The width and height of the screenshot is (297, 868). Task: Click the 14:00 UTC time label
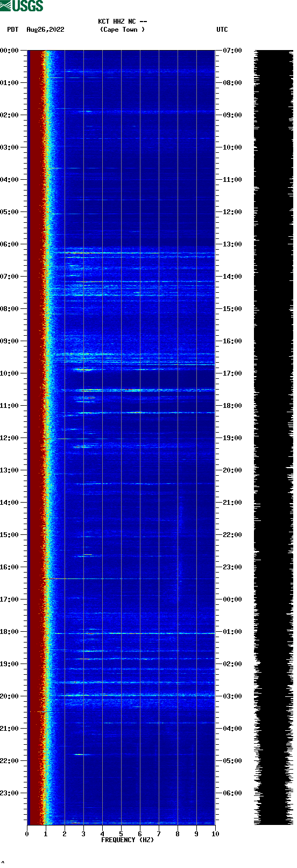click(232, 277)
